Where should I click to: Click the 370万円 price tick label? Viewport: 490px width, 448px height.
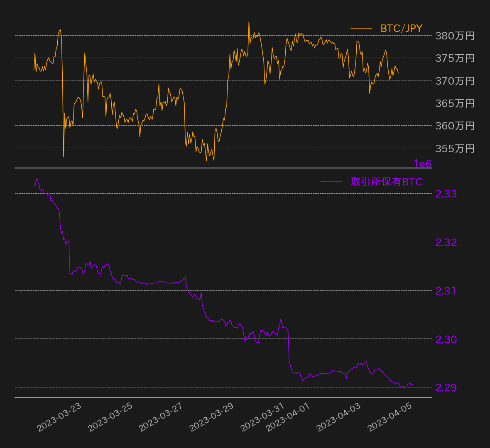455,80
